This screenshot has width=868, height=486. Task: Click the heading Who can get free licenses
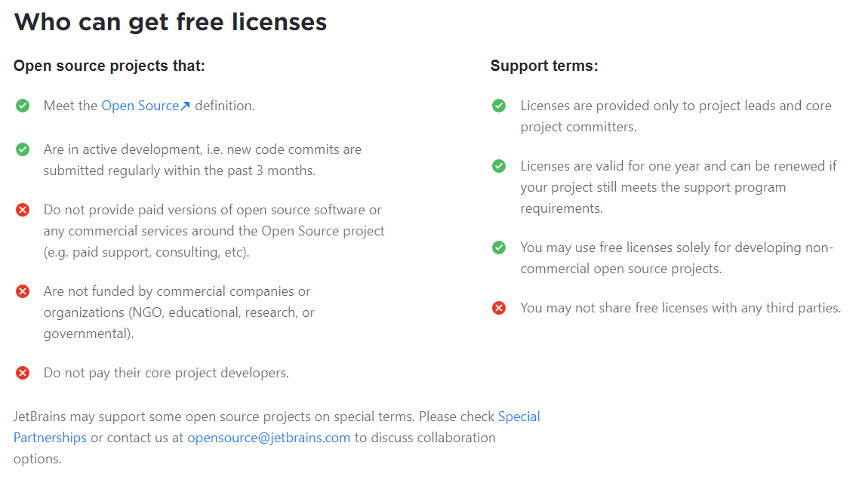(171, 22)
